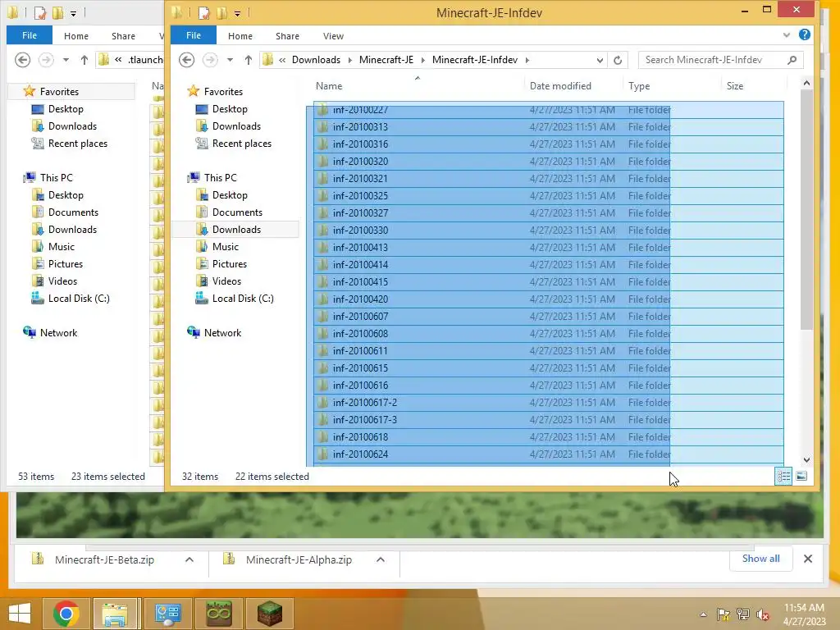
Task: Expand Minecraft-JE breadcrumb arrow
Action: pyautogui.click(x=422, y=60)
